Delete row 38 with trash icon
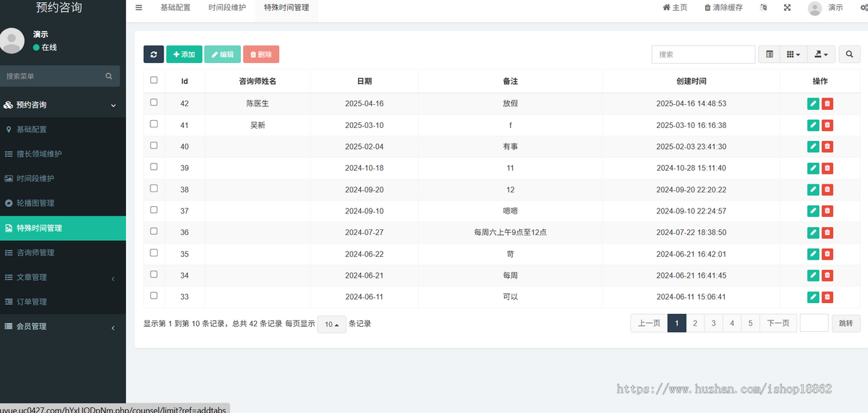The image size is (868, 413). (827, 190)
